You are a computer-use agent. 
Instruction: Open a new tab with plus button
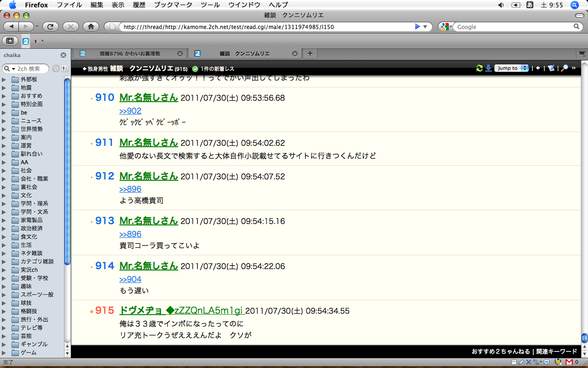click(x=310, y=54)
